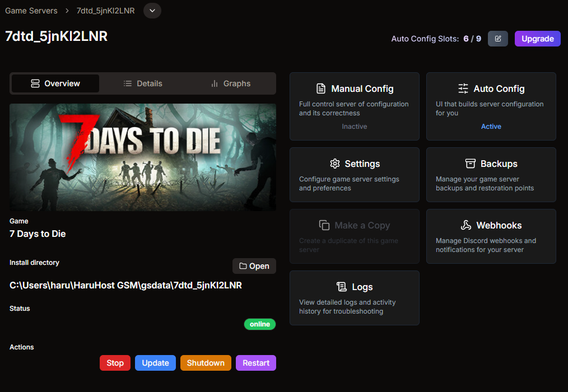Click the Active status under Auto Config
The height and width of the screenshot is (392, 568).
[x=491, y=127]
